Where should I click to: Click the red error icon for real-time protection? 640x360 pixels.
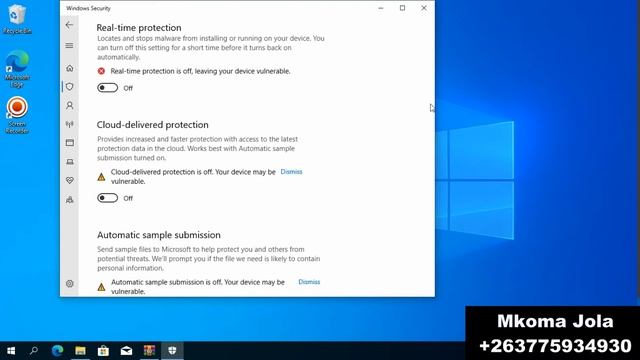tap(101, 71)
